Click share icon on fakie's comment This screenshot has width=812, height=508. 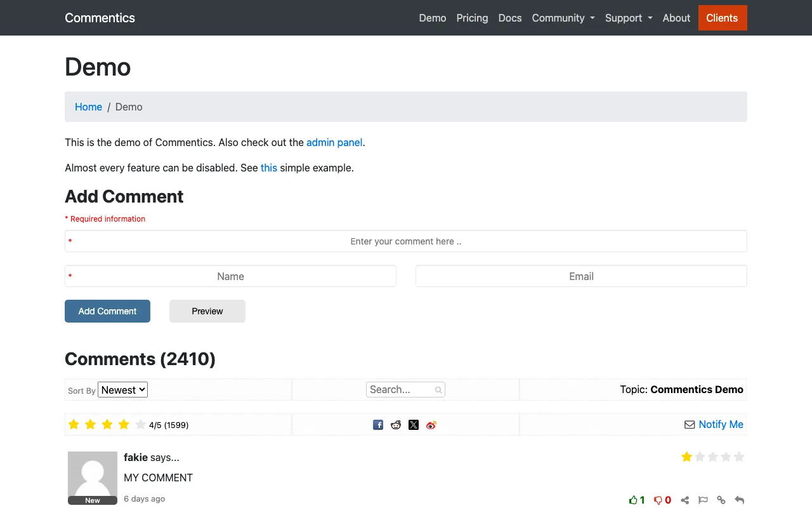click(685, 500)
